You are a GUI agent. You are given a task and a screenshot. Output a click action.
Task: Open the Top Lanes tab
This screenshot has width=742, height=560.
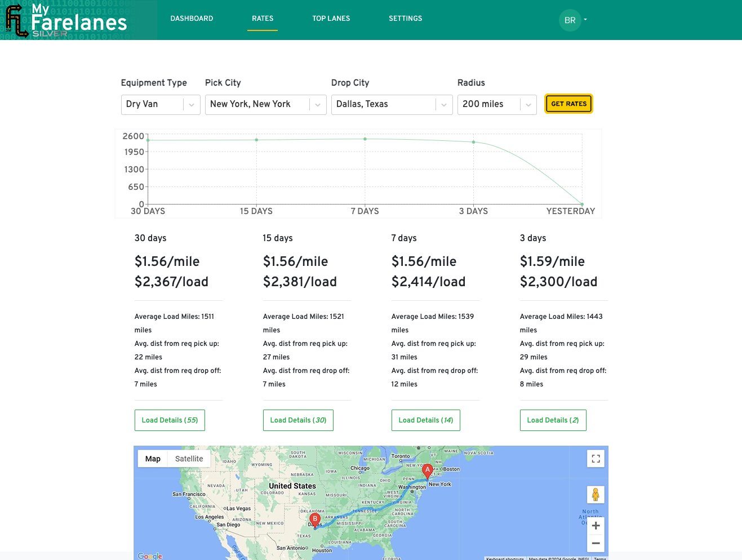(x=331, y=19)
